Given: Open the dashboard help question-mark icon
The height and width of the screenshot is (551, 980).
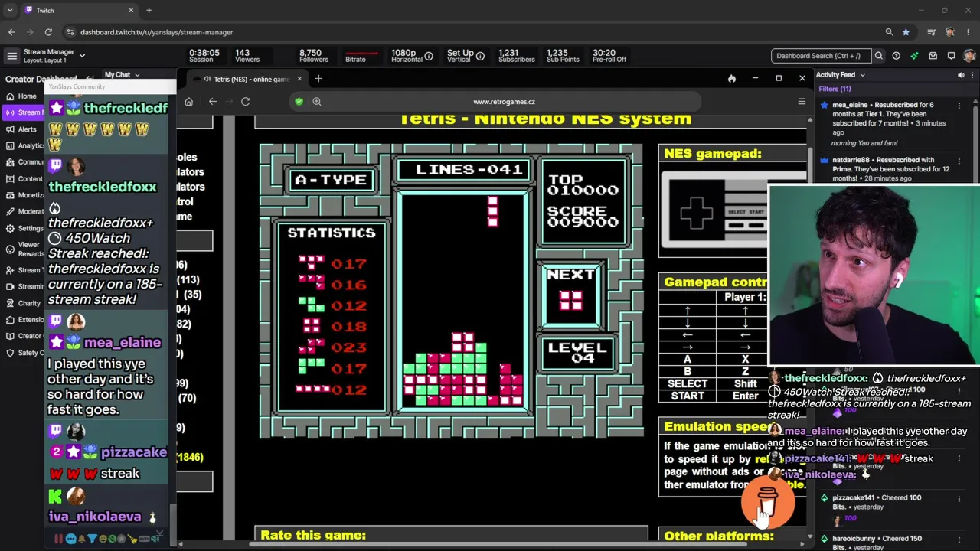Looking at the screenshot, I should (896, 56).
